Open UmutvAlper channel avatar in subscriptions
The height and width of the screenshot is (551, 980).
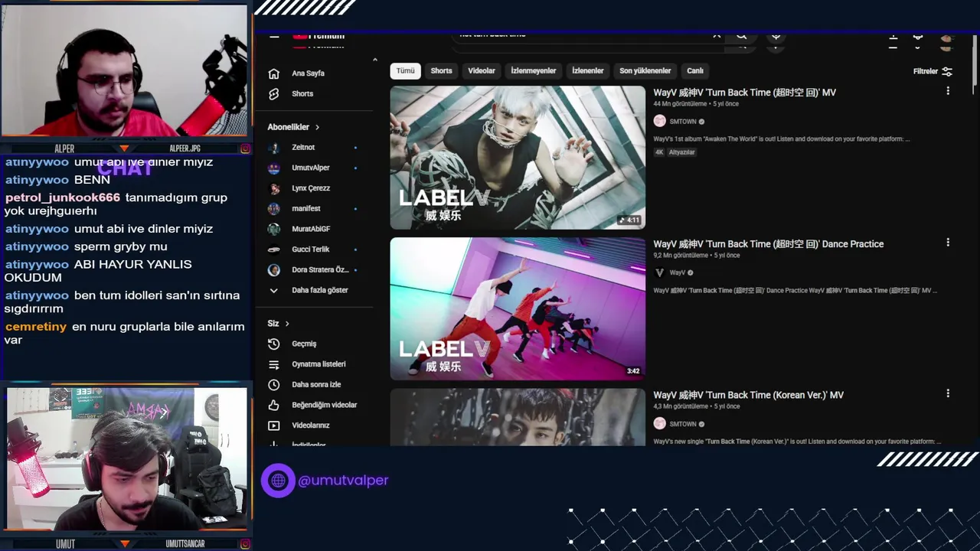pyautogui.click(x=274, y=168)
